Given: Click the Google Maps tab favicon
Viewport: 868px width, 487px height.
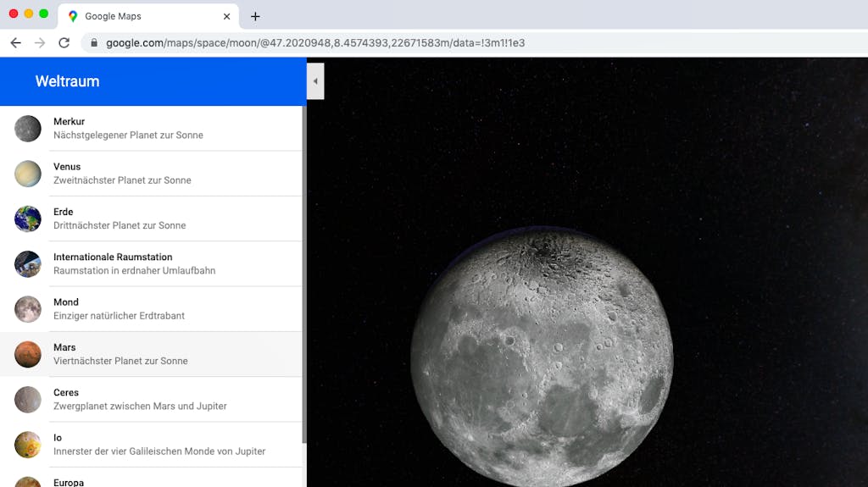Looking at the screenshot, I should [73, 17].
